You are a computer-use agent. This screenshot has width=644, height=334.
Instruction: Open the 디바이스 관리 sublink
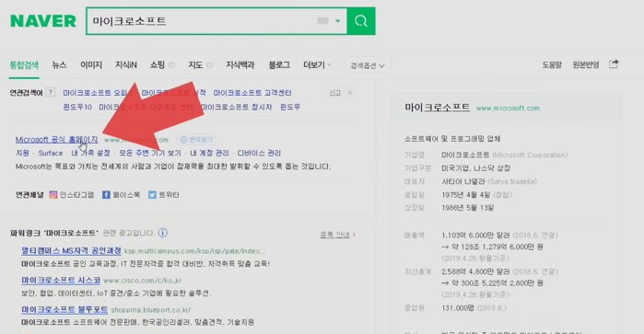click(259, 153)
